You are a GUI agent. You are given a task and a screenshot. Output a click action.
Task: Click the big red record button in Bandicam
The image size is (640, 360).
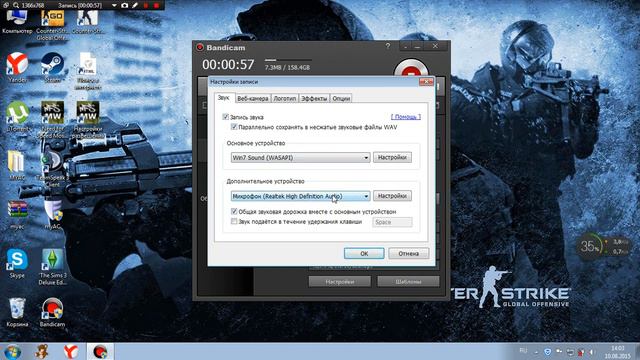[x=411, y=69]
